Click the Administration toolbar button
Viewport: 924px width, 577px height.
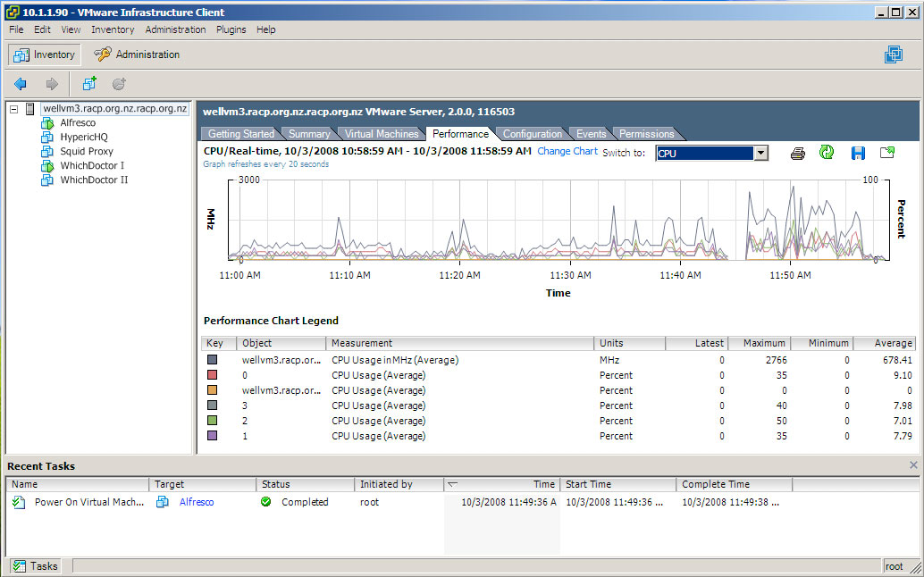(137, 54)
